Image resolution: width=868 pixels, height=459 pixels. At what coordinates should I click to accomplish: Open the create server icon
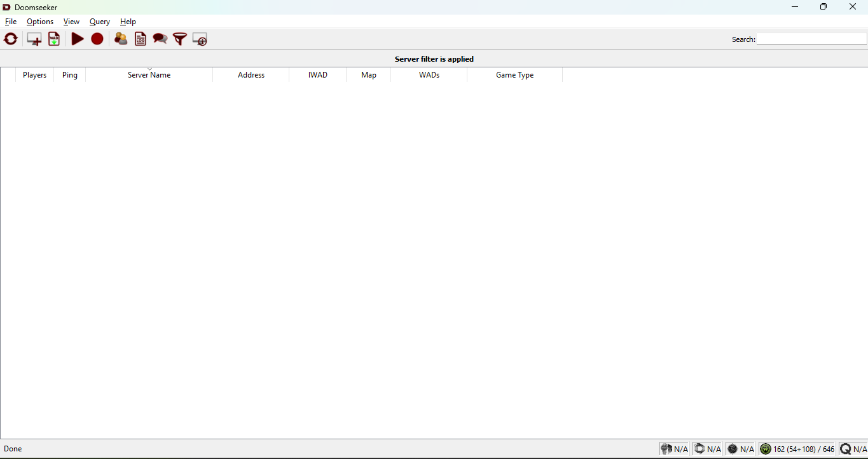pyautogui.click(x=34, y=39)
